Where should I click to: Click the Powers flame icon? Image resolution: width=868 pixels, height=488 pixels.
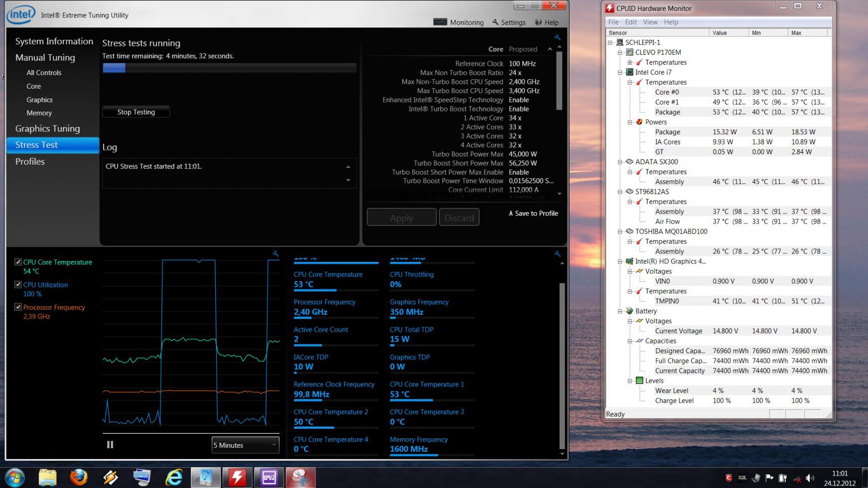coord(639,122)
